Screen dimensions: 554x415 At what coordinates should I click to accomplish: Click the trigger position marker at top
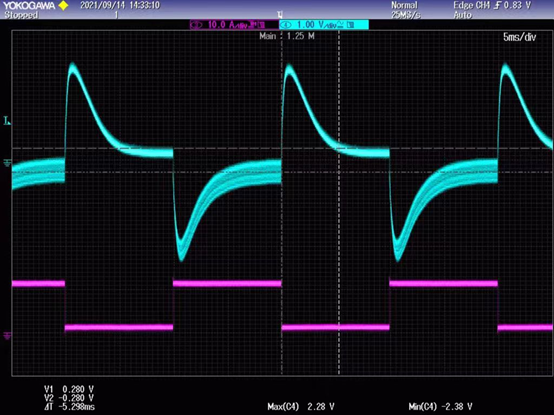280,15
